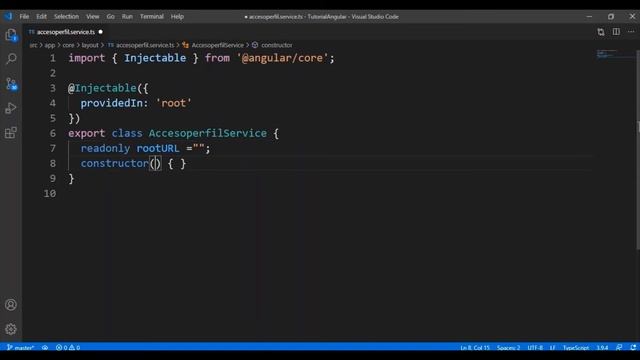Click the app breadcrumb

50,45
